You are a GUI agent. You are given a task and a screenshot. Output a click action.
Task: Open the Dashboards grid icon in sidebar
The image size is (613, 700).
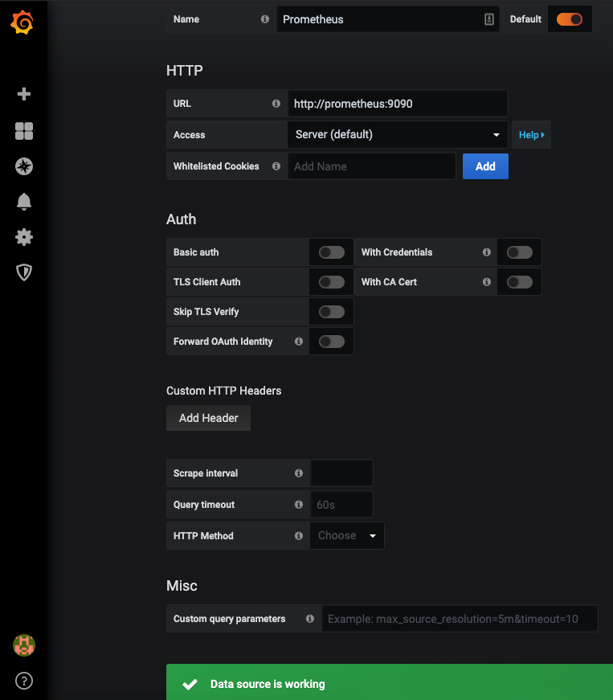(24, 131)
